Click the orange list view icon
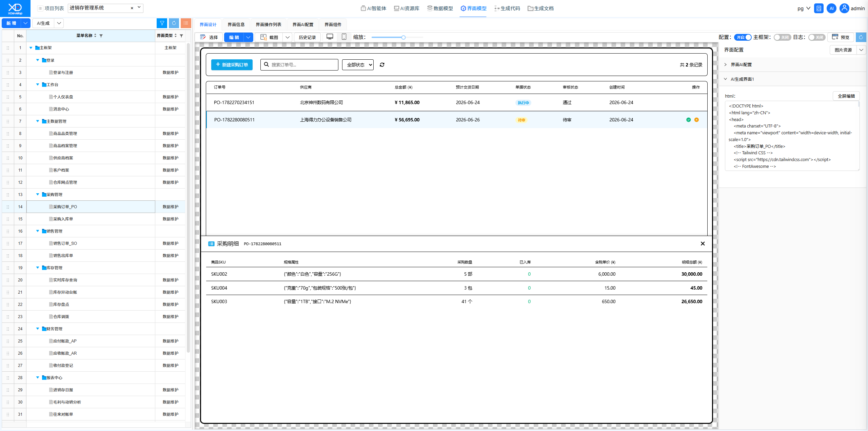Viewport: 868px width, 431px height. click(x=186, y=23)
